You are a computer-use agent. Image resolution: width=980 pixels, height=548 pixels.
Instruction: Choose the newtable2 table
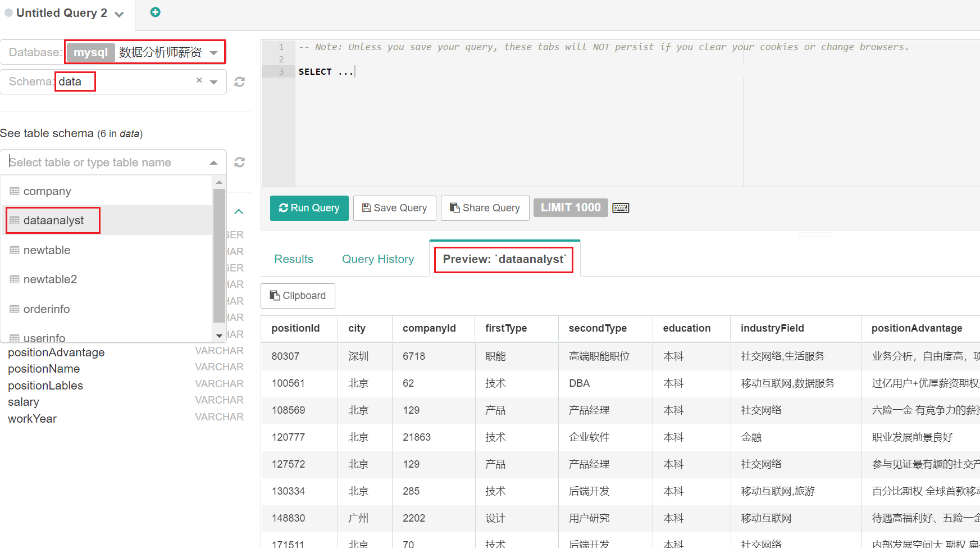point(107,279)
